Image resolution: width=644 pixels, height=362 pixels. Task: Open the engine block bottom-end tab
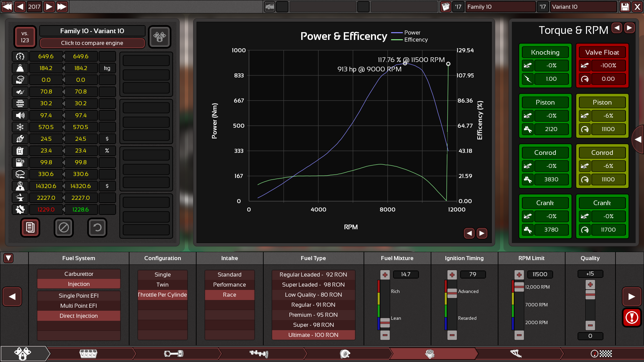(x=88, y=354)
